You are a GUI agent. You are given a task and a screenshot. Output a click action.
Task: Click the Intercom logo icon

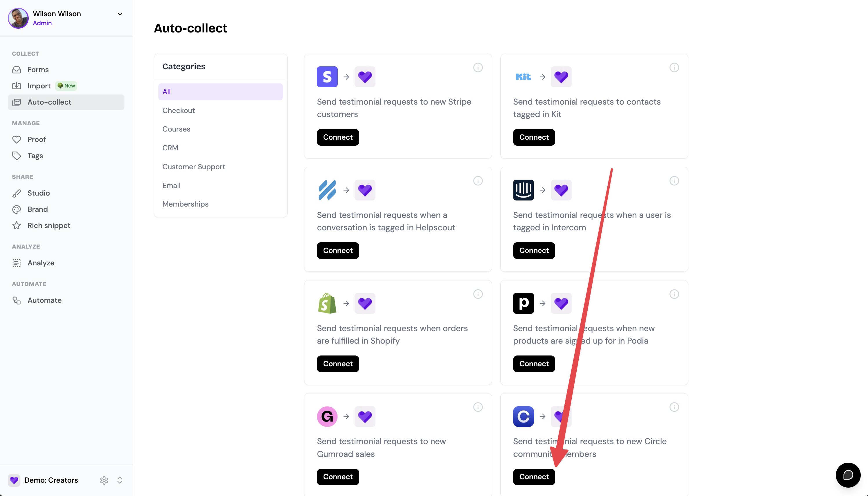[524, 190]
